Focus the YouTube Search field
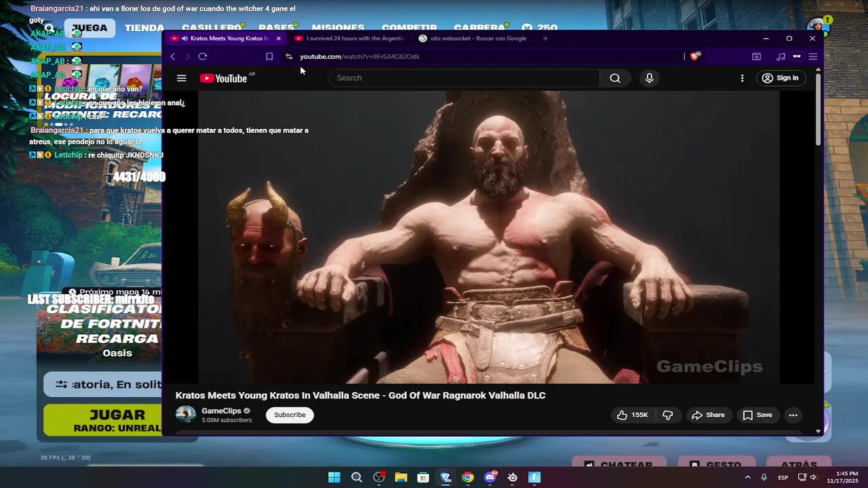This screenshot has height=488, width=868. pyautogui.click(x=465, y=78)
